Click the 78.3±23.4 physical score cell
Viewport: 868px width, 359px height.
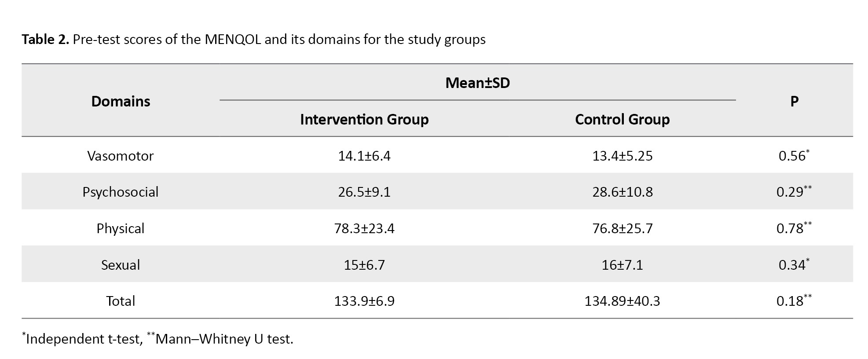click(364, 229)
